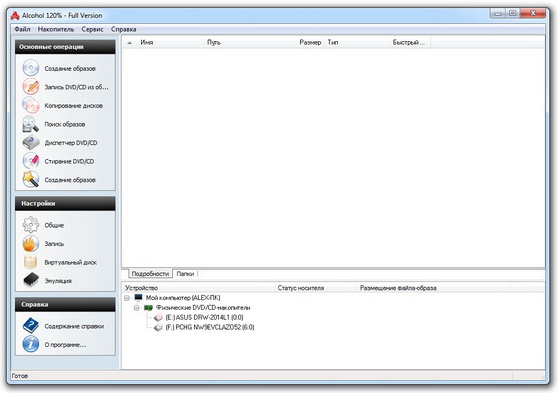Open the Сервис menu

click(92, 29)
